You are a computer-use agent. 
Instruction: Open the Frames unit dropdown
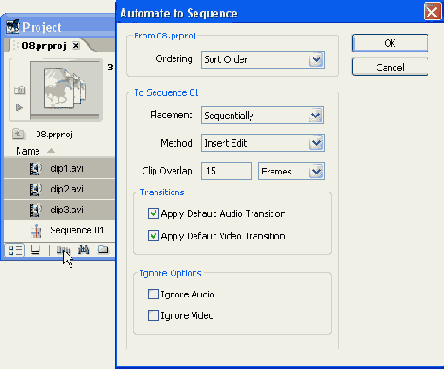click(x=291, y=171)
